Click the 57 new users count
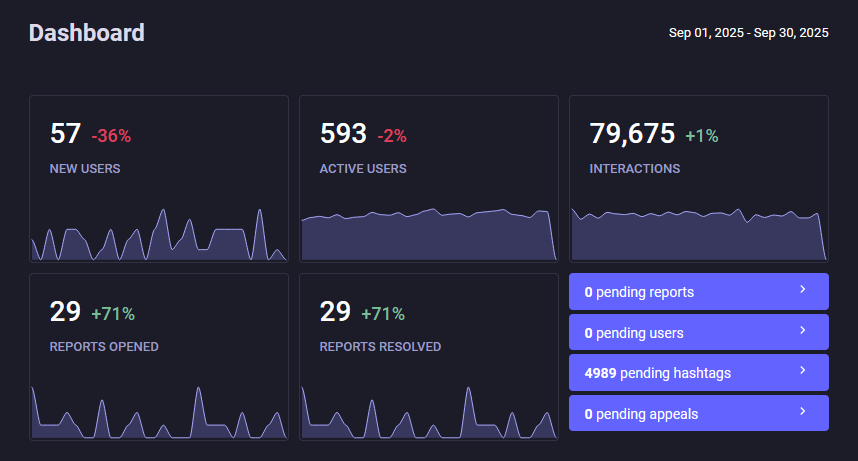This screenshot has height=461, width=858. 65,134
